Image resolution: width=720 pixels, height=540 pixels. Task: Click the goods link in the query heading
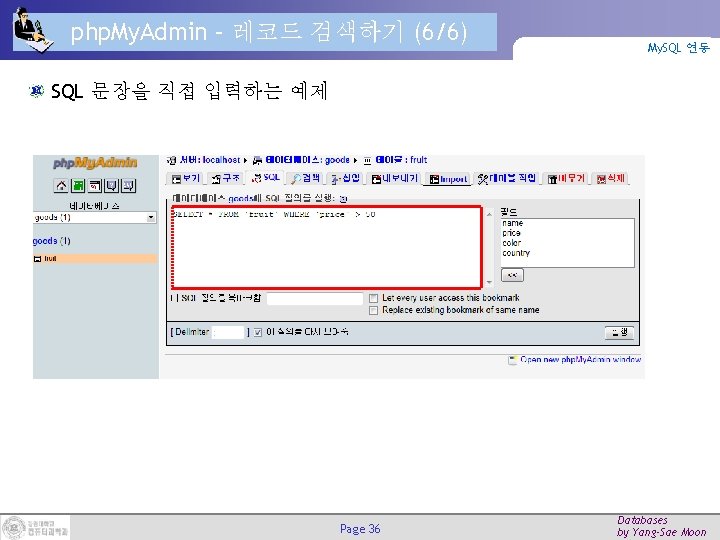(x=240, y=198)
